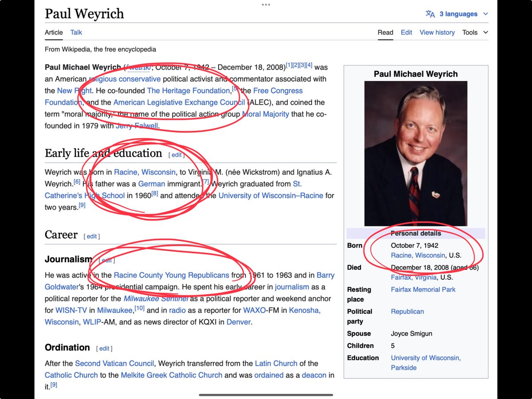Open the Second Vatican Council link

[x=114, y=364]
